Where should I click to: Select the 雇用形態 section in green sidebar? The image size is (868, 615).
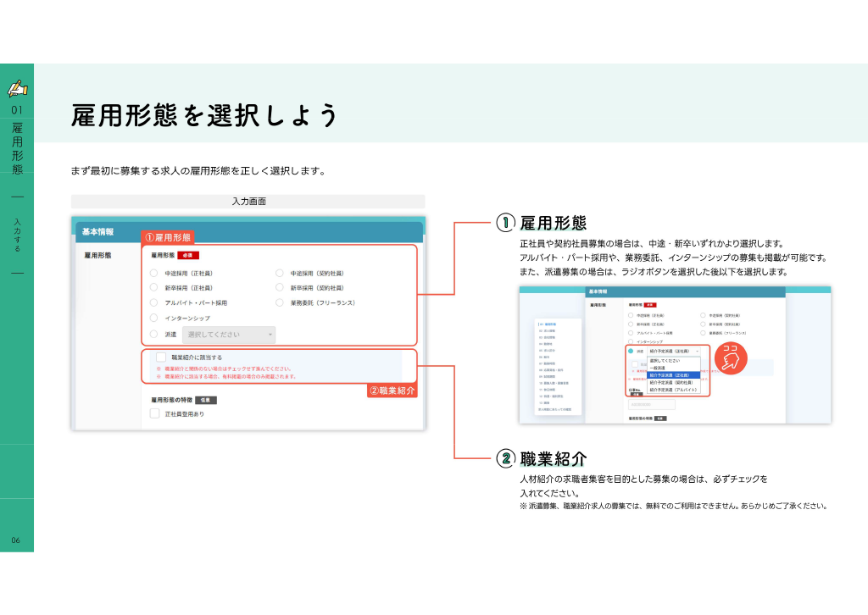[x=17, y=149]
